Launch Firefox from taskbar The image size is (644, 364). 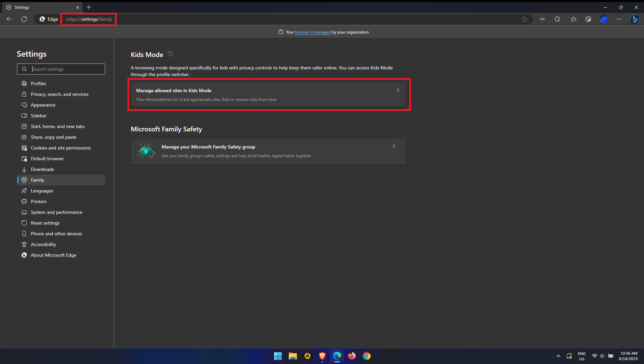(352, 356)
